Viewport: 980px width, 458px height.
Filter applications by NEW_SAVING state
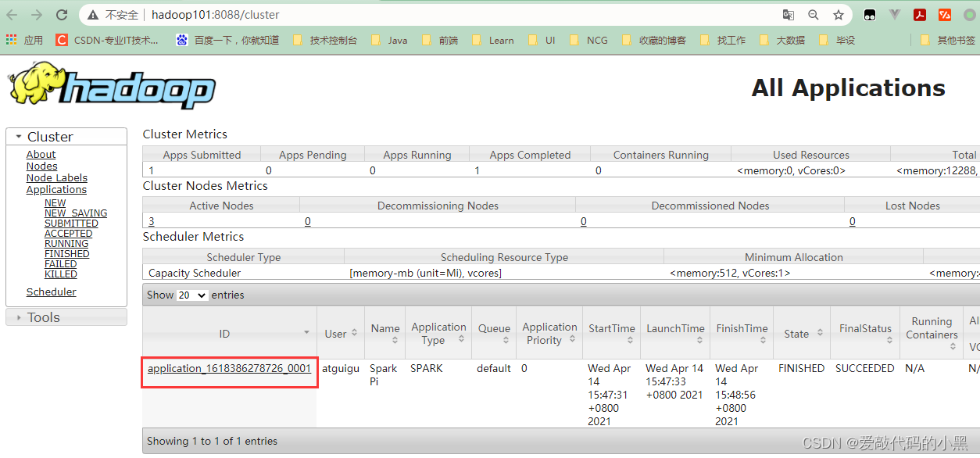[76, 213]
